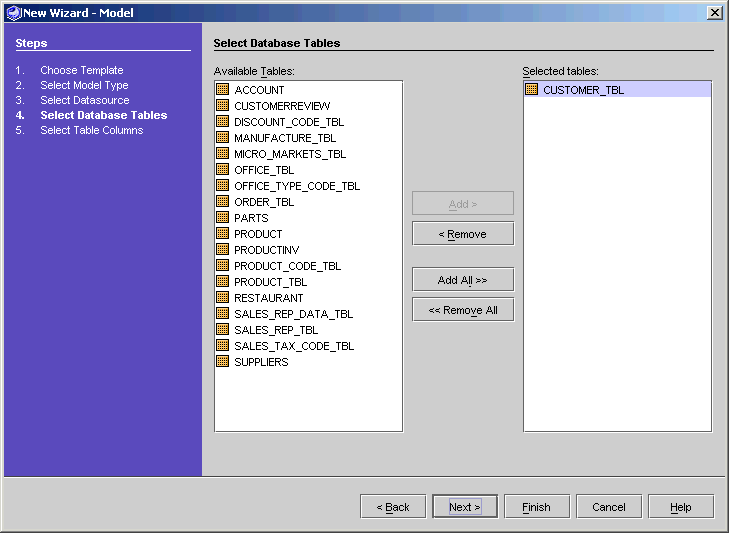Click the table icon beside RESTAURANT
The width and height of the screenshot is (729, 533).
(223, 297)
